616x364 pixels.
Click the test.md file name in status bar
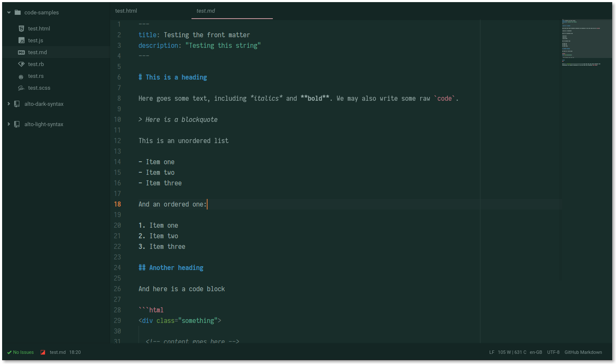pos(58,352)
